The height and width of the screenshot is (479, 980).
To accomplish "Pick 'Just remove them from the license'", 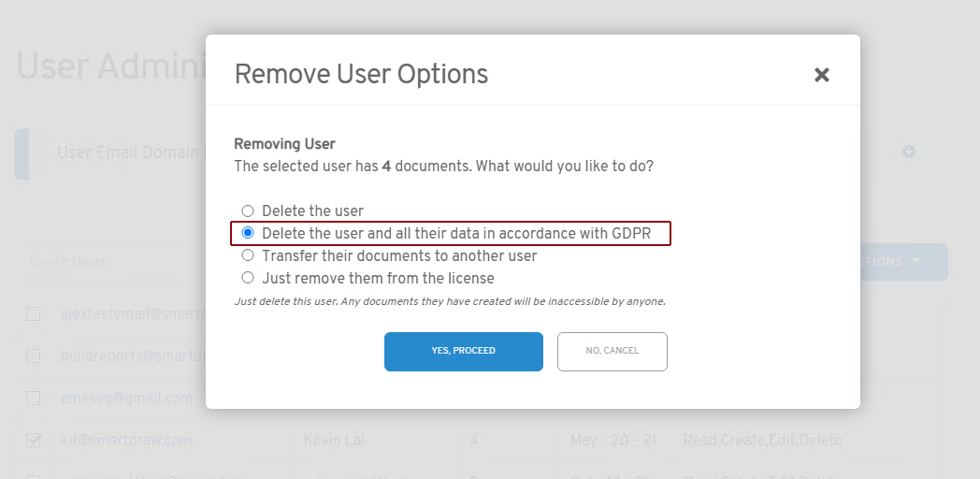I will (248, 278).
